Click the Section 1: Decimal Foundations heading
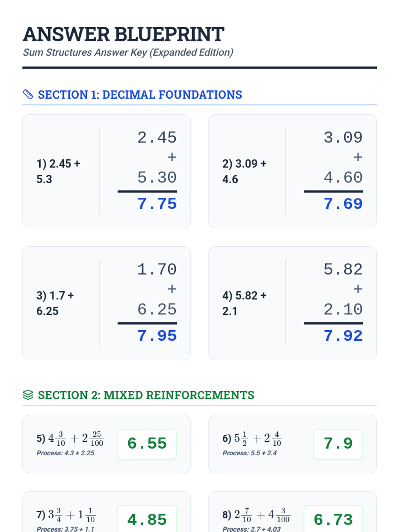 [x=140, y=95]
